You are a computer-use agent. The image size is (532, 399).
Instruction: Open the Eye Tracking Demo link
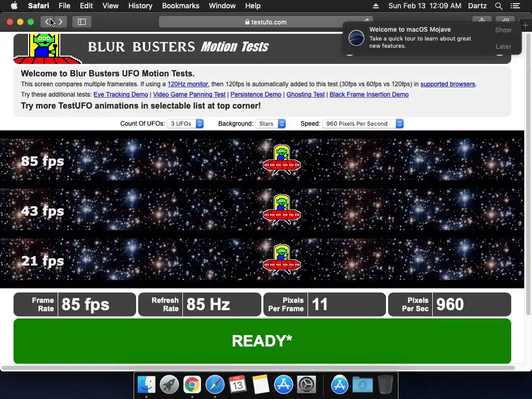click(121, 95)
